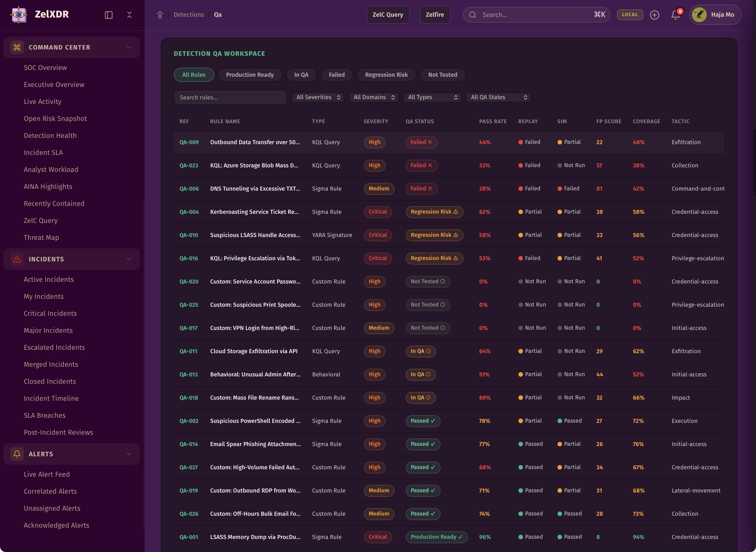Click the Search rules input field
Viewport: 756px width, 552px height.
(x=230, y=97)
